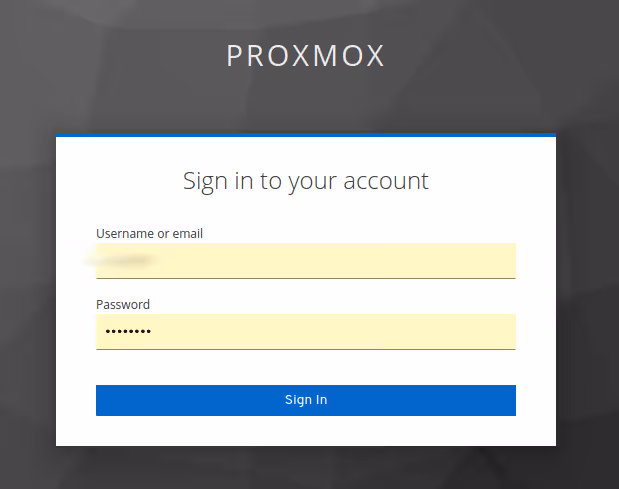Image resolution: width=619 pixels, height=489 pixels.
Task: Click the "Password" field label
Action: (123, 304)
